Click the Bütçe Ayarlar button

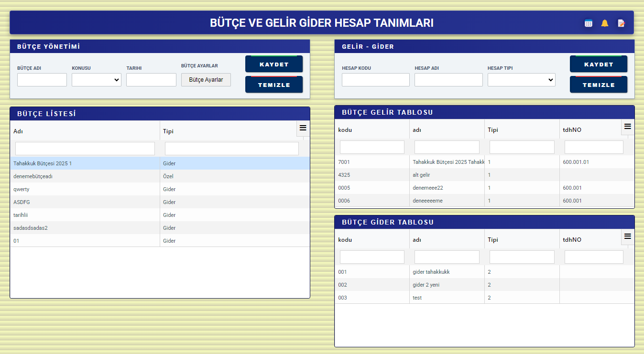206,80
